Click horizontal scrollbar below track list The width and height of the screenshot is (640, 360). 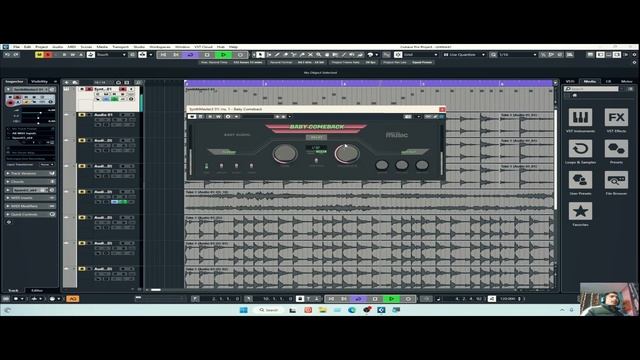click(156, 290)
